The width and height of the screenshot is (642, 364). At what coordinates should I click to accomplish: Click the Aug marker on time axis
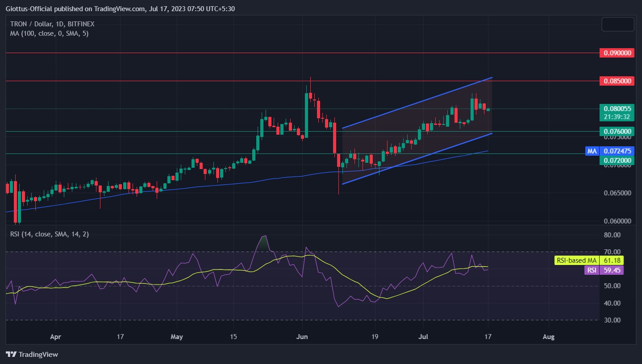[548, 337]
